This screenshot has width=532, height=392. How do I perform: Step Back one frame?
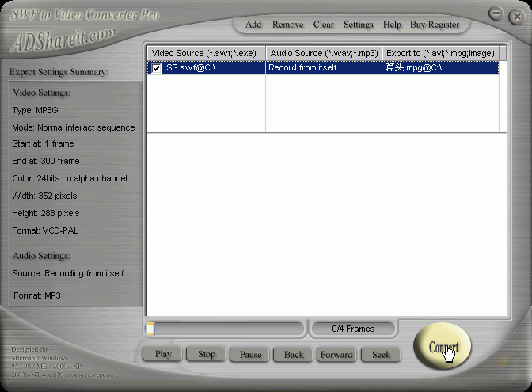[x=294, y=354]
